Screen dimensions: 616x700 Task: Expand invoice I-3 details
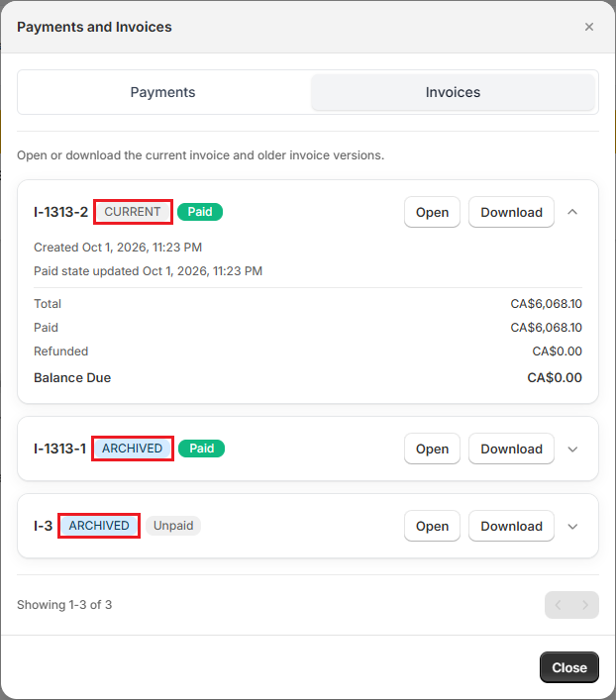coord(572,527)
